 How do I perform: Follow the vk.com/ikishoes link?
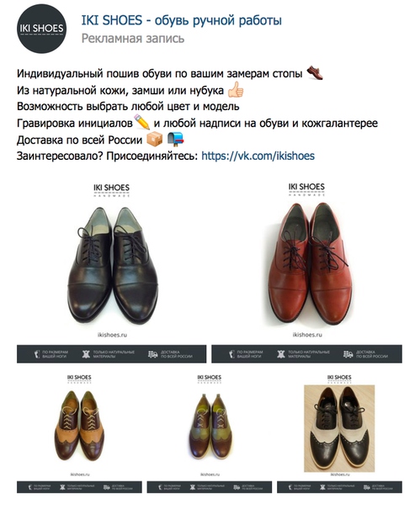(x=258, y=156)
